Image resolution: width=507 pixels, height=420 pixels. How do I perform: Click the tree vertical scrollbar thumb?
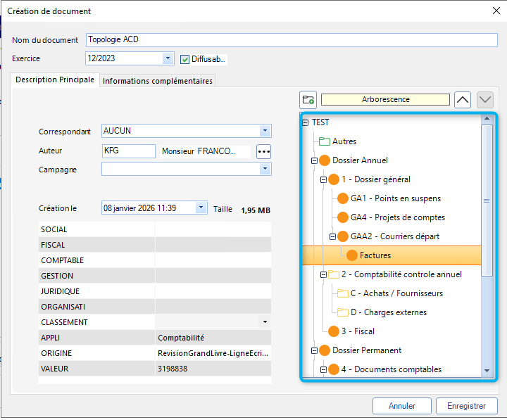pos(487,201)
